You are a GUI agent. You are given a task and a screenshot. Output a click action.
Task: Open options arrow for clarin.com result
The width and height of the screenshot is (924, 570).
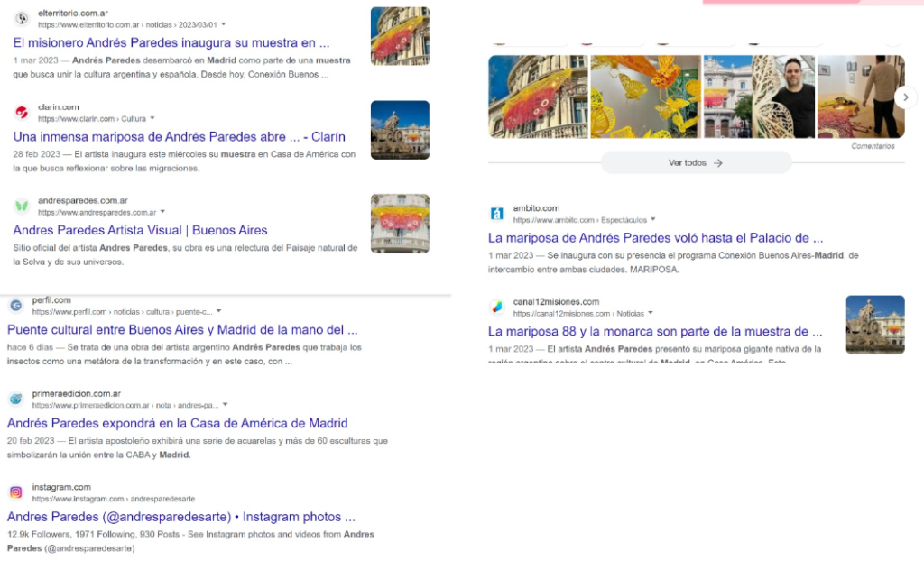pyautogui.click(x=152, y=118)
